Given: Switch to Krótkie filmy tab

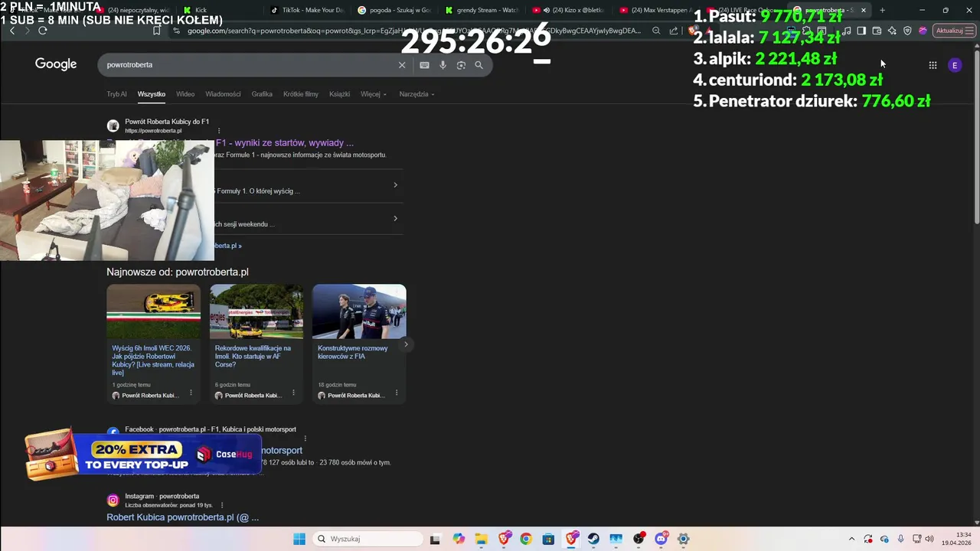Looking at the screenshot, I should [301, 94].
